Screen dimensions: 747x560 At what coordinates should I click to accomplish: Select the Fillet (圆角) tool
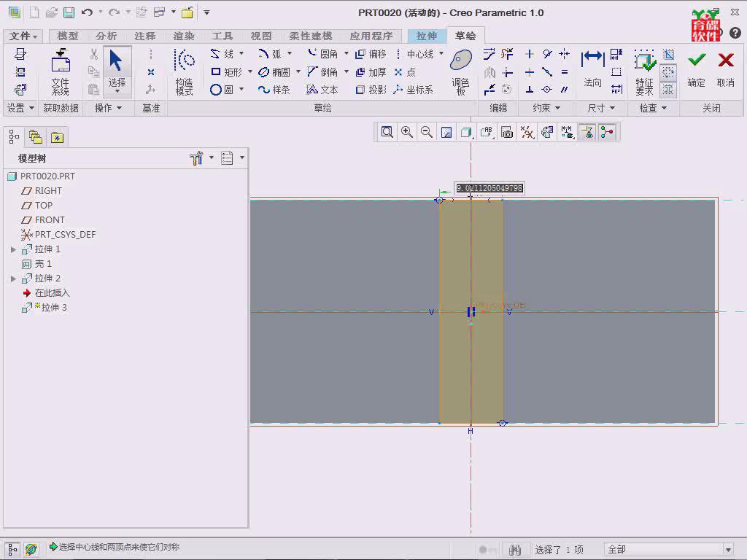(323, 54)
